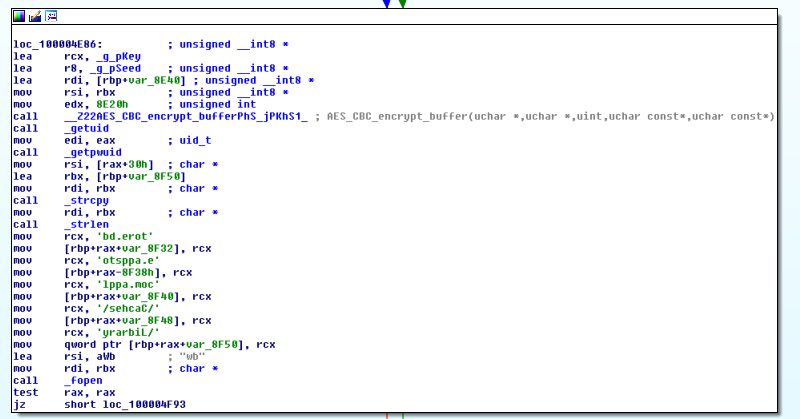Click the _g_pKey symbol reference
The image size is (800, 419).
118,57
